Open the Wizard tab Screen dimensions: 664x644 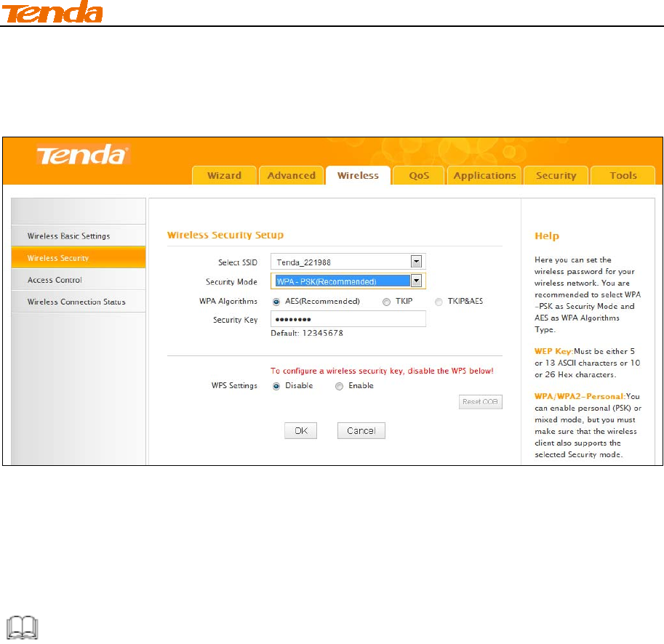pyautogui.click(x=224, y=175)
